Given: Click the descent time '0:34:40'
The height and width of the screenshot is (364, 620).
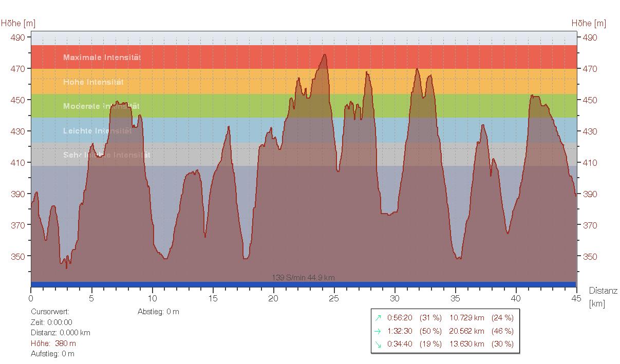Looking at the screenshot, I should (400, 344).
